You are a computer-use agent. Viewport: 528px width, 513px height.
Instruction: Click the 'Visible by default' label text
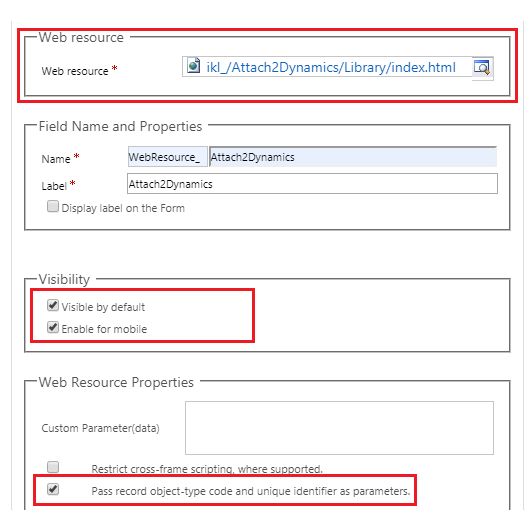point(103,307)
